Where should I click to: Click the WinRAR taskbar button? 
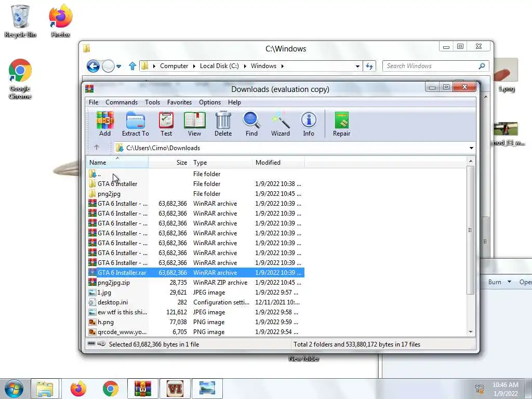coord(142,389)
